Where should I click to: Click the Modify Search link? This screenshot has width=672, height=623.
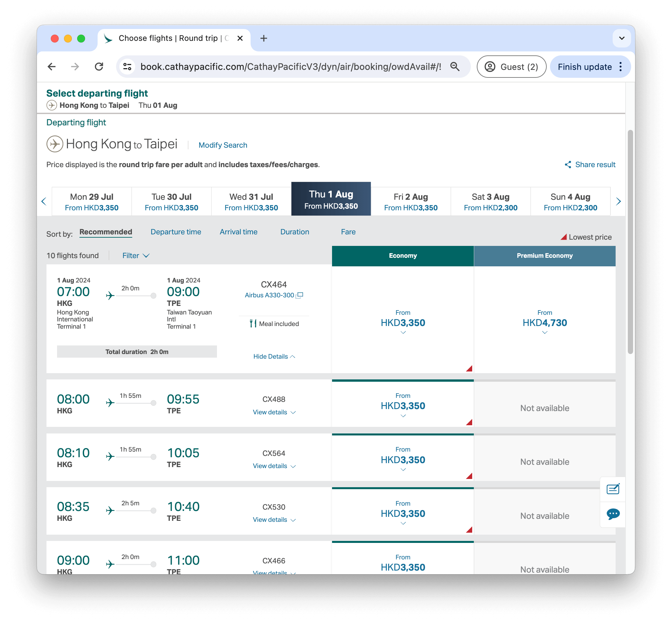coord(223,145)
